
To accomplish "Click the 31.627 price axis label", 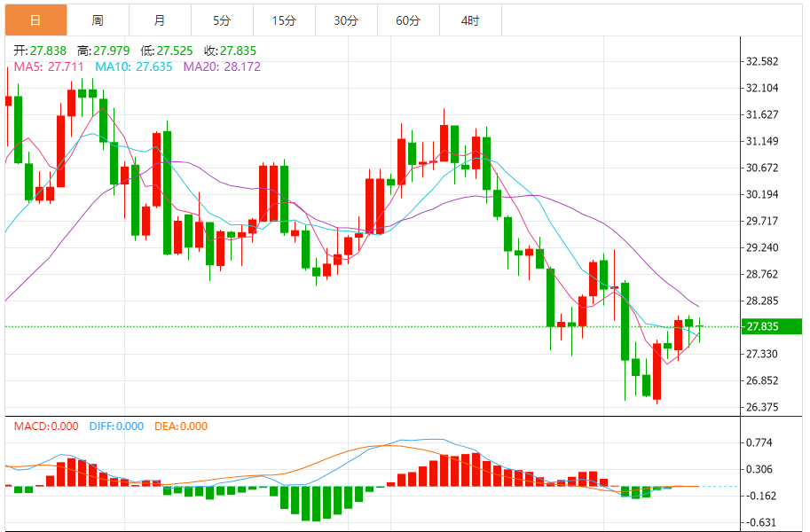I will tap(762, 114).
